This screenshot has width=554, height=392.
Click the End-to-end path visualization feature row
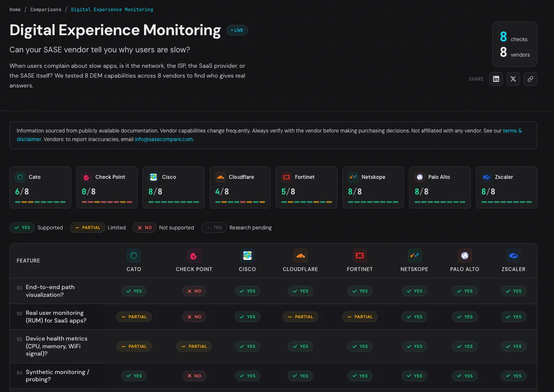click(x=273, y=291)
